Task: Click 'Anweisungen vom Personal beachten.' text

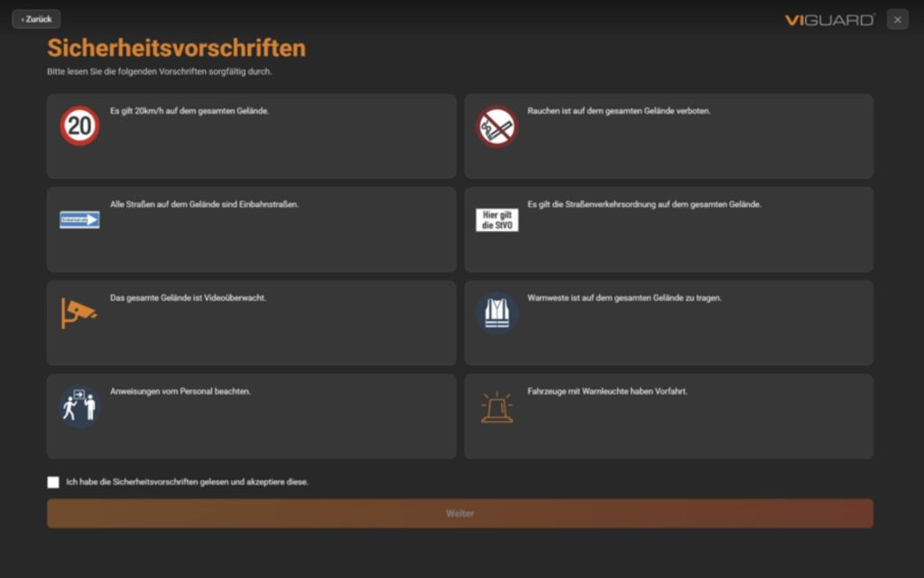Action: click(x=180, y=391)
